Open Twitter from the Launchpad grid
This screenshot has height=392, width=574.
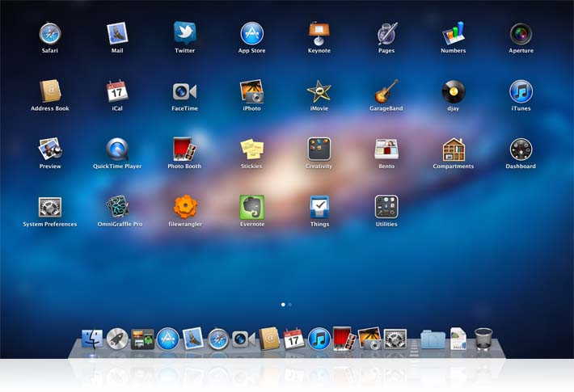coord(184,33)
